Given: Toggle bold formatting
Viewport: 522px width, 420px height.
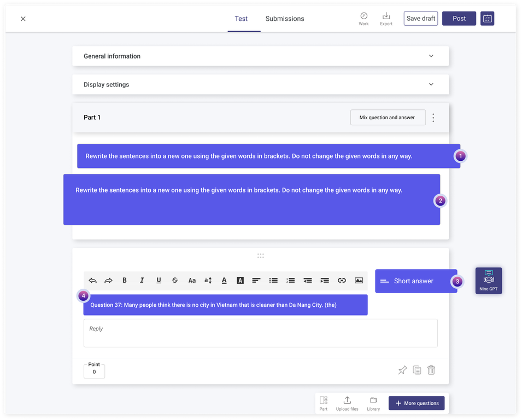Looking at the screenshot, I should pyautogui.click(x=125, y=281).
